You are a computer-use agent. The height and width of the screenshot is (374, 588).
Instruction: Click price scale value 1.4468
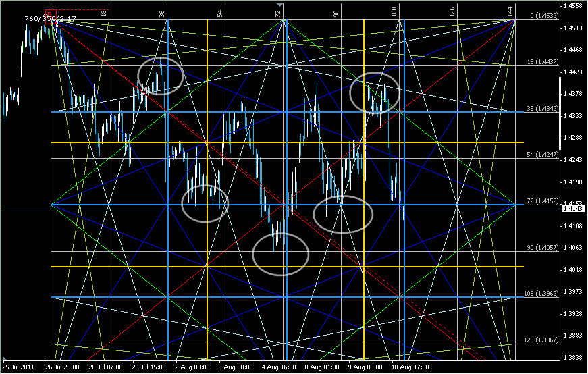pyautogui.click(x=573, y=50)
